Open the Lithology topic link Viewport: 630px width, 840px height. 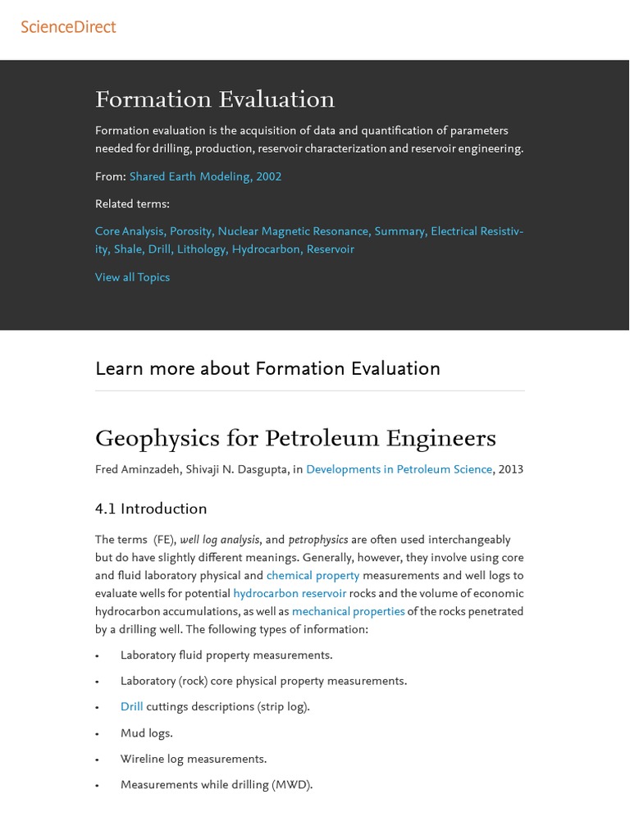click(x=201, y=249)
